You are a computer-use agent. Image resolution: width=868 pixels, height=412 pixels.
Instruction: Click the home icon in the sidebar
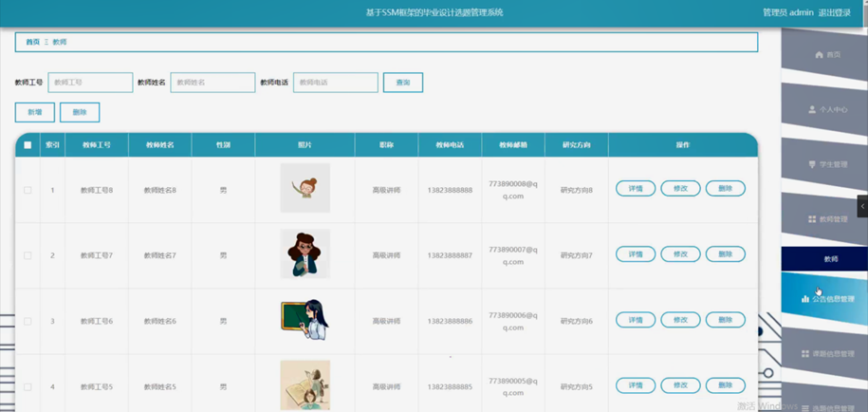pyautogui.click(x=819, y=55)
